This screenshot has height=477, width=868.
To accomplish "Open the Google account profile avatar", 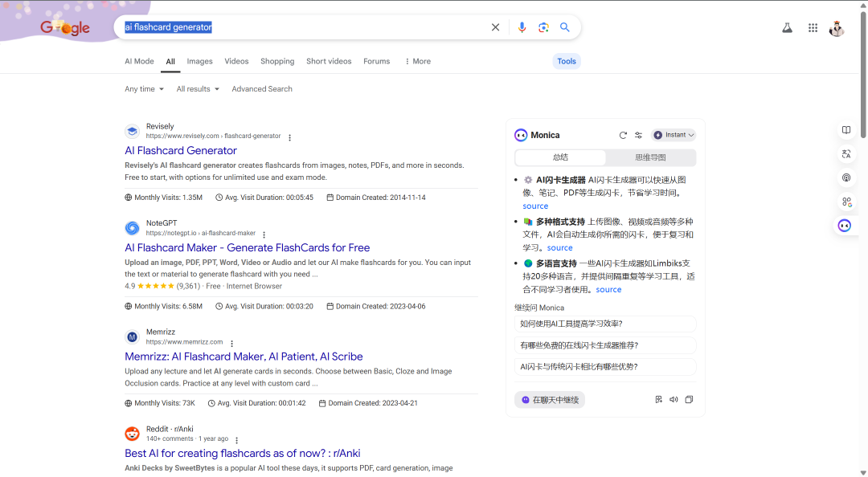I will (837, 27).
